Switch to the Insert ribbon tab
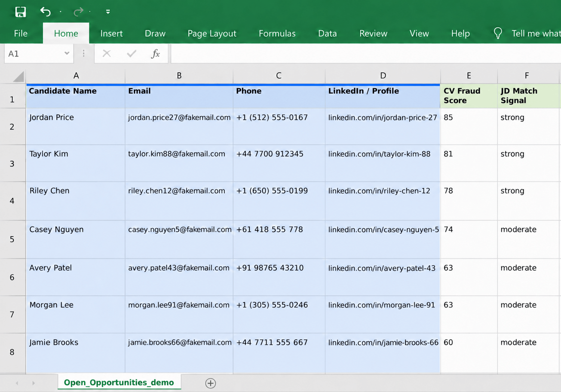The width and height of the screenshot is (561, 392). pos(111,33)
